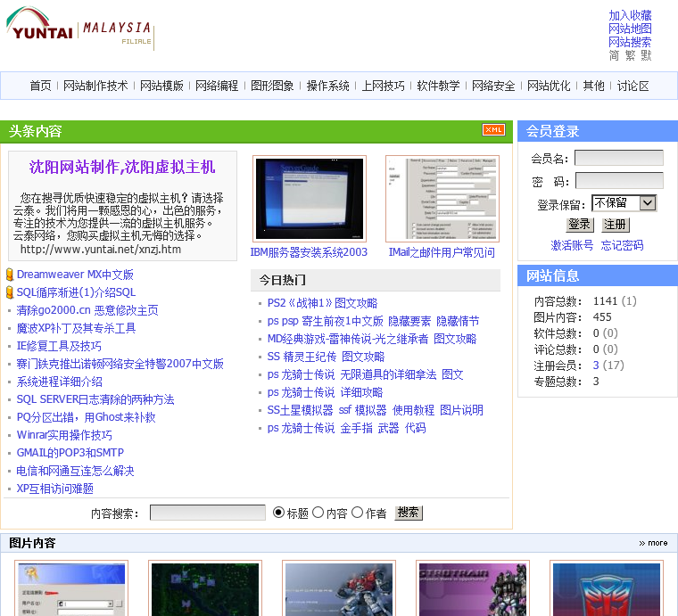Screen dimensions: 678x616
Task: Click the Yuntai Malaysia logo
Action: (80, 29)
